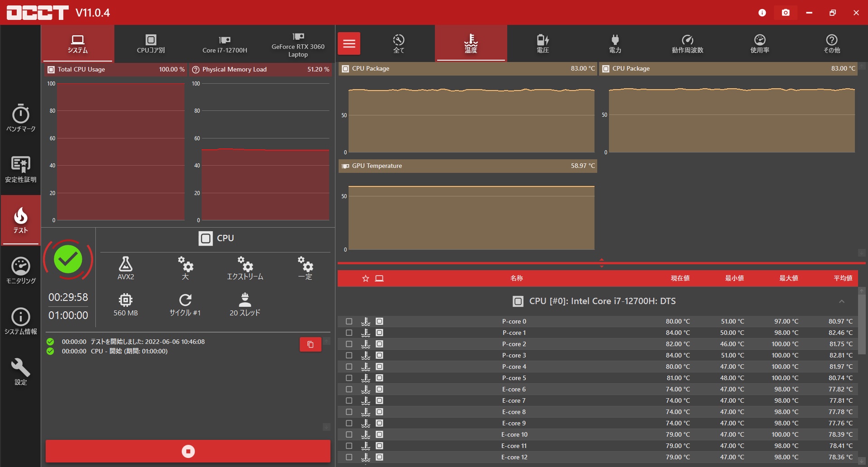Switch to the GeForce RTX 3060 Laptop tab
This screenshot has height=467, width=868.
298,43
